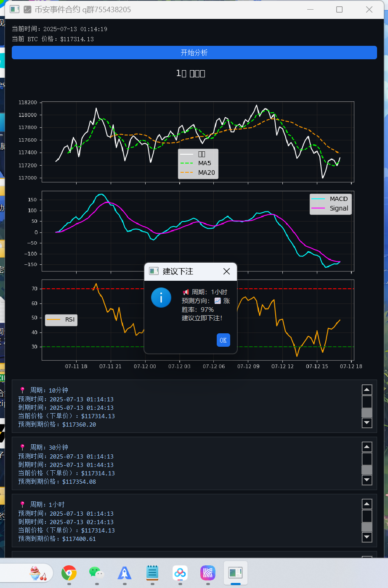Click the active trading app taskbar icon

tap(235, 572)
